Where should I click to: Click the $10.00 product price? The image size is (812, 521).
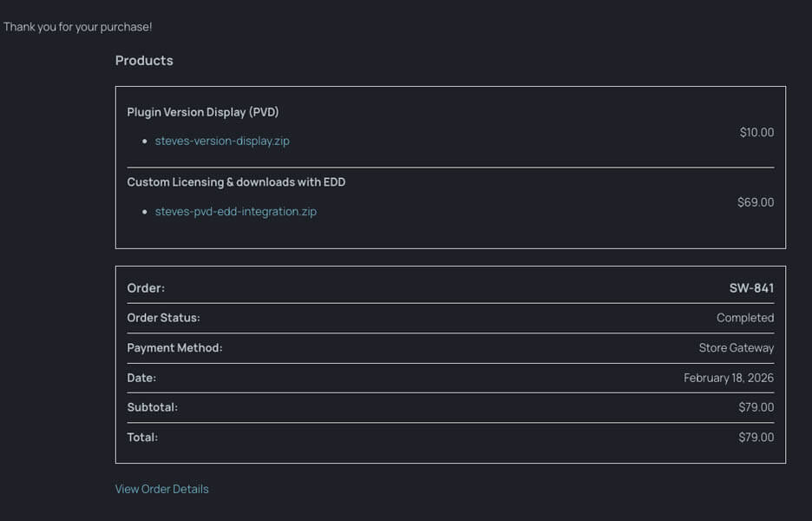click(x=756, y=132)
